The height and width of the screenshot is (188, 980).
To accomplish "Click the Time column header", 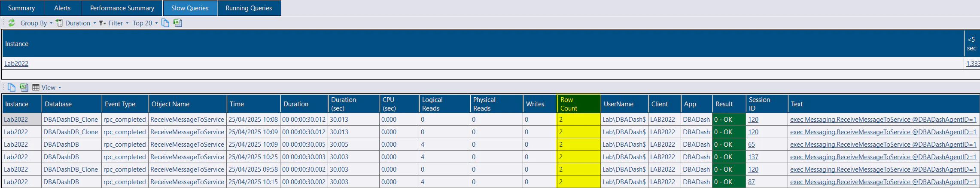I will 253,104.
